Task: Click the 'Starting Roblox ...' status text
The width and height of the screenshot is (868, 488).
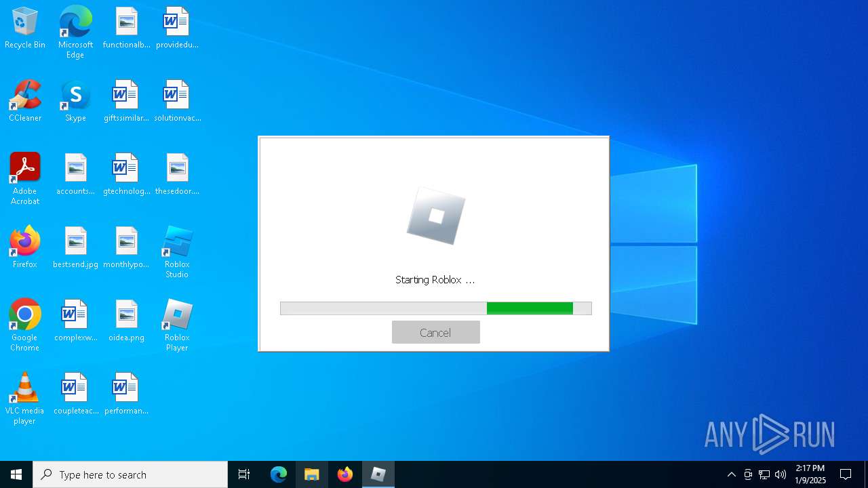Action: click(435, 279)
